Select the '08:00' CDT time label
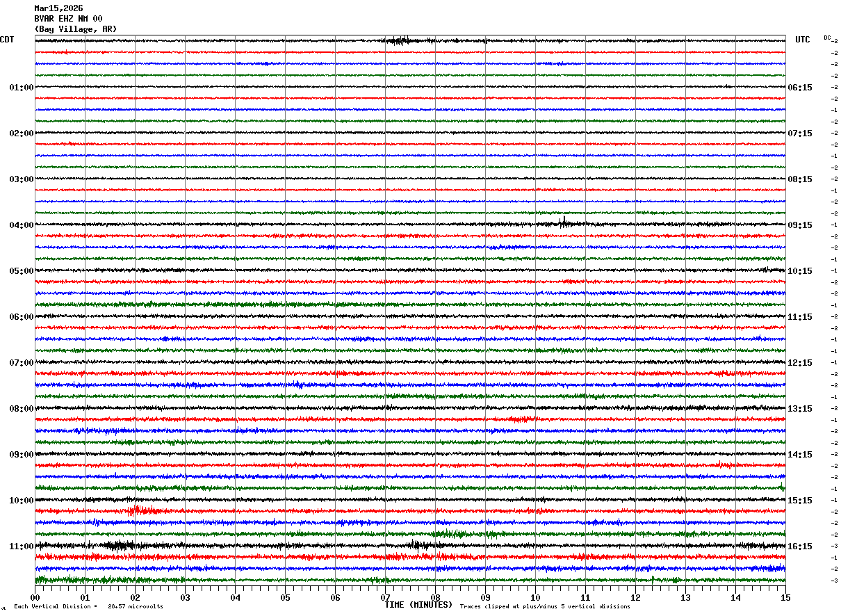The width and height of the screenshot is (841, 616). pyautogui.click(x=22, y=409)
